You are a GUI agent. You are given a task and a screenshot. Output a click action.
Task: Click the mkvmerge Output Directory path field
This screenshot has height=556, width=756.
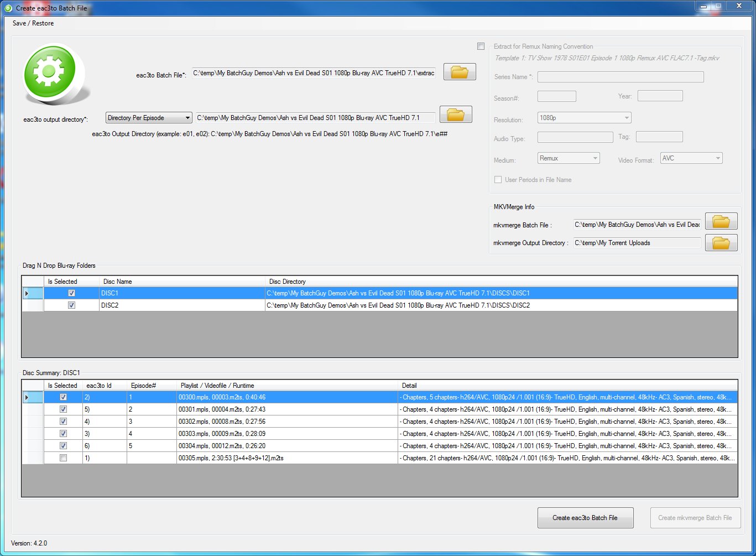coord(637,243)
